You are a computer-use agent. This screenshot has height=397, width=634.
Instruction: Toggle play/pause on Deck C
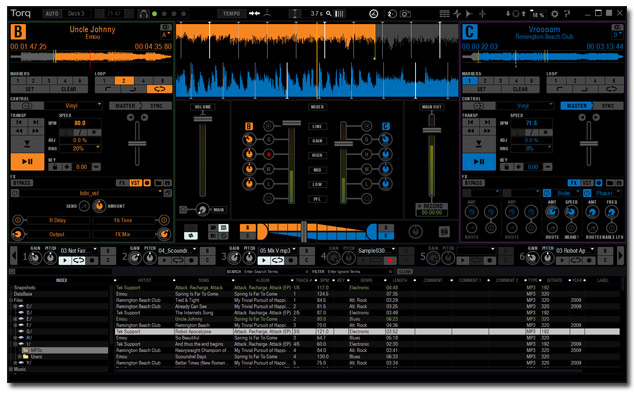(x=479, y=162)
